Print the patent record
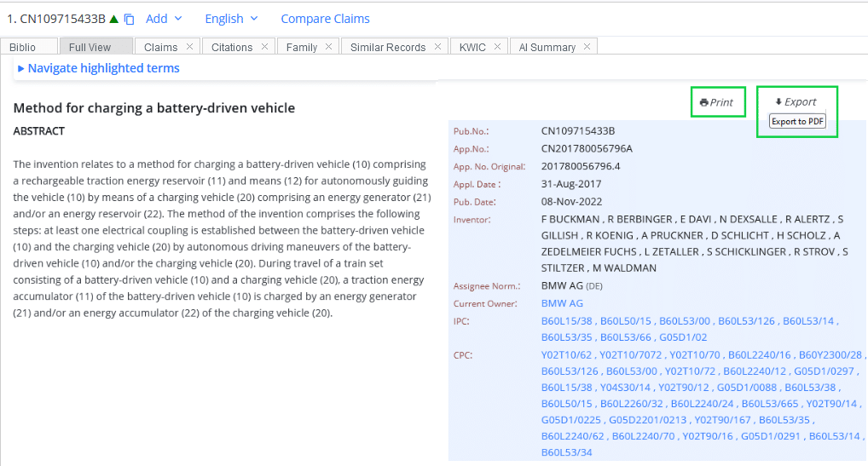 (717, 102)
